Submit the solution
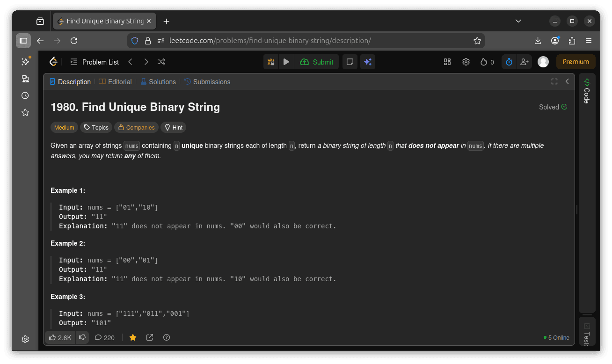The image size is (612, 364). [x=317, y=62]
